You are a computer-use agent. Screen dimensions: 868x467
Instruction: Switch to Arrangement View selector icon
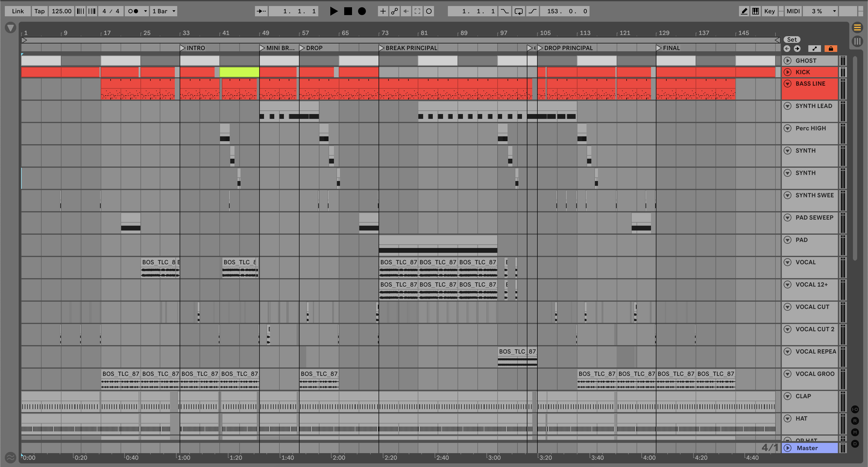[857, 27]
